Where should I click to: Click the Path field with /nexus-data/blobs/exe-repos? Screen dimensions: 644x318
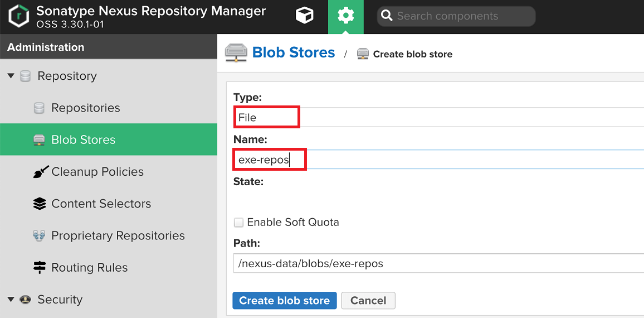pos(438,263)
